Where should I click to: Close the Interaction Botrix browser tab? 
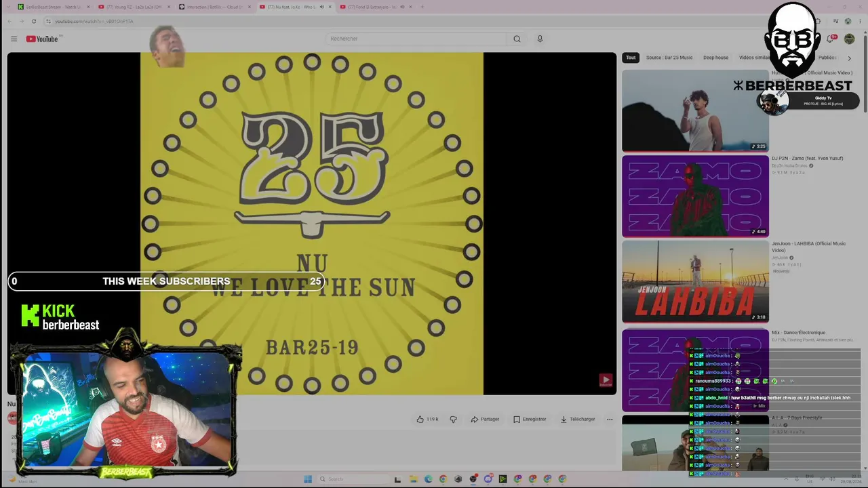point(250,7)
